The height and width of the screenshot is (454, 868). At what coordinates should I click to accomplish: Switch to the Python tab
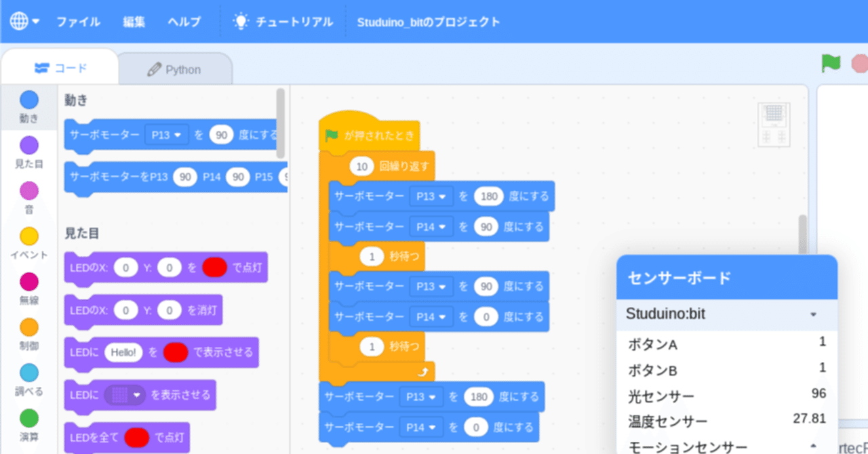(175, 68)
